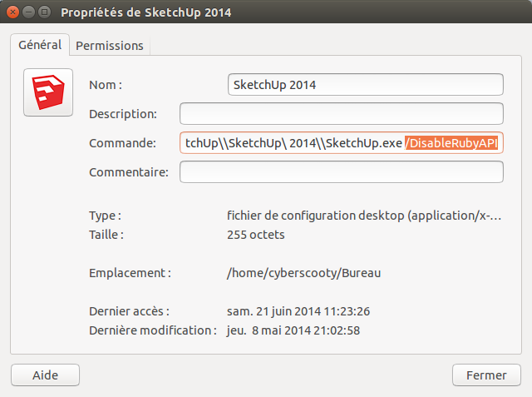This screenshot has width=532, height=397.
Task: Click the 'Dernier accès :' label
Action: point(130,311)
